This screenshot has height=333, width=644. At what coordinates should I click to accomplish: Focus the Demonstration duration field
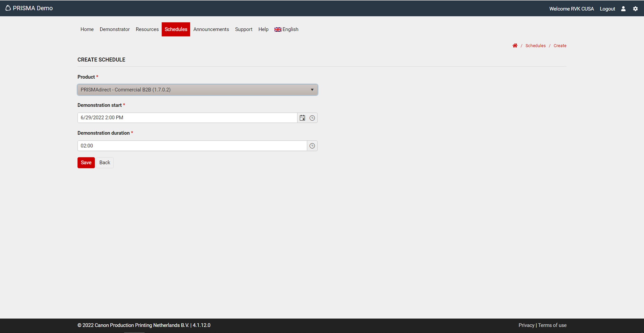[x=192, y=146]
